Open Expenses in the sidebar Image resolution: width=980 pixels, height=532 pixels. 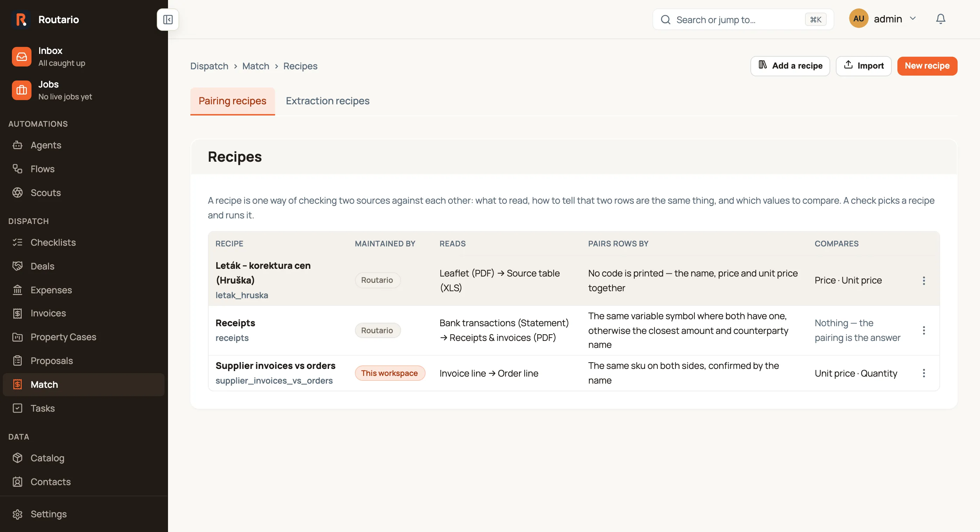84,290
